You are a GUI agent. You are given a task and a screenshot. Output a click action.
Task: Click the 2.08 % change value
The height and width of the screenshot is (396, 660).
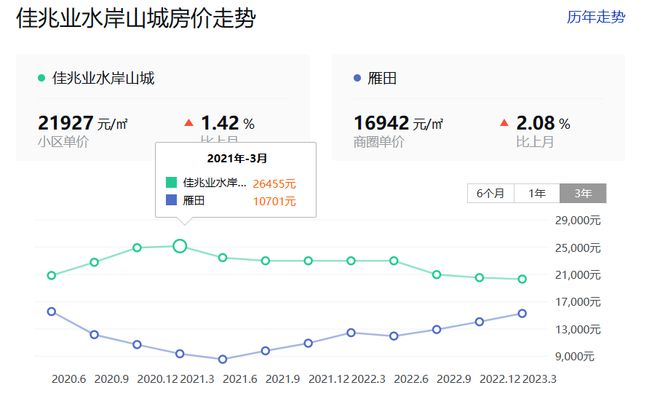point(543,123)
